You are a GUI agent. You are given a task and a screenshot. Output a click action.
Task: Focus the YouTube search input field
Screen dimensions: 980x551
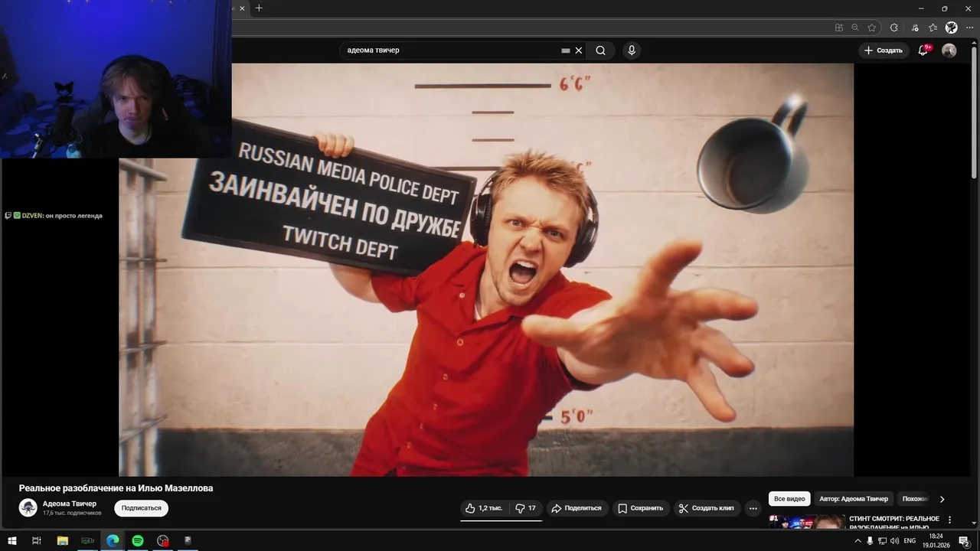coord(452,51)
